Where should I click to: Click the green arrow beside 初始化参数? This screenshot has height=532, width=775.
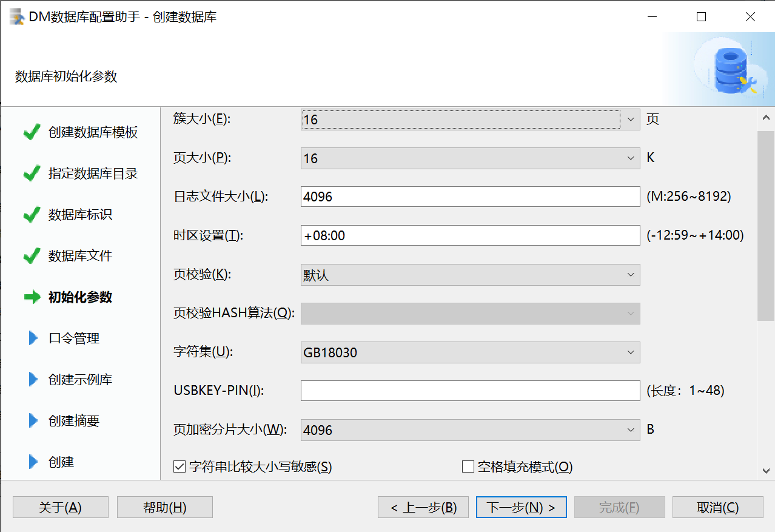tap(32, 297)
